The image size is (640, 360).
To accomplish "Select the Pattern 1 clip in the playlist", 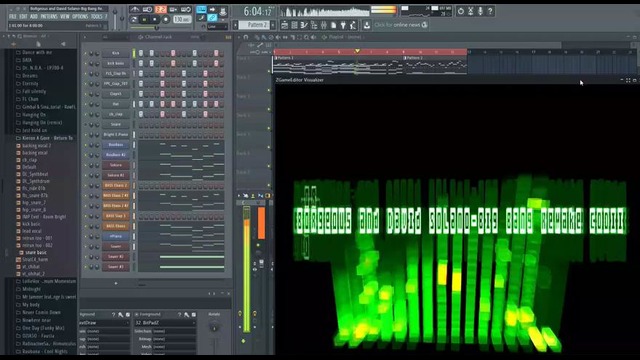I will (x=338, y=64).
